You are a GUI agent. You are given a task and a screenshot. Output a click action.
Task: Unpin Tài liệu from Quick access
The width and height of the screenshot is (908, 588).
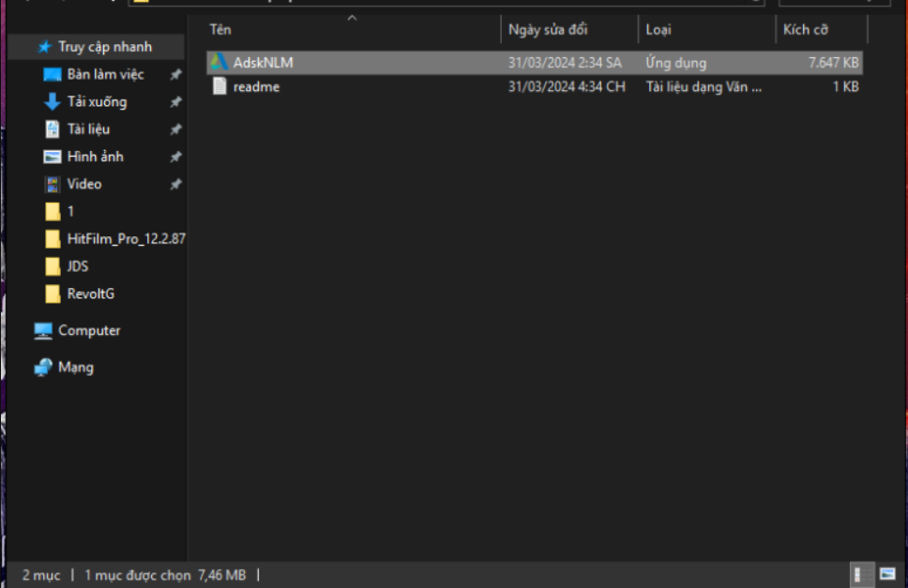coord(175,128)
